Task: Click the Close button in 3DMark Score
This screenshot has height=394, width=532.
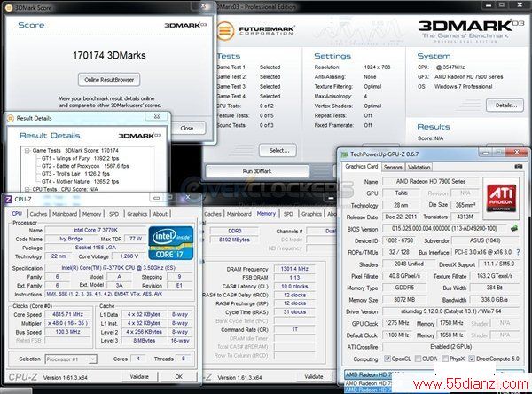Action: click(x=187, y=128)
